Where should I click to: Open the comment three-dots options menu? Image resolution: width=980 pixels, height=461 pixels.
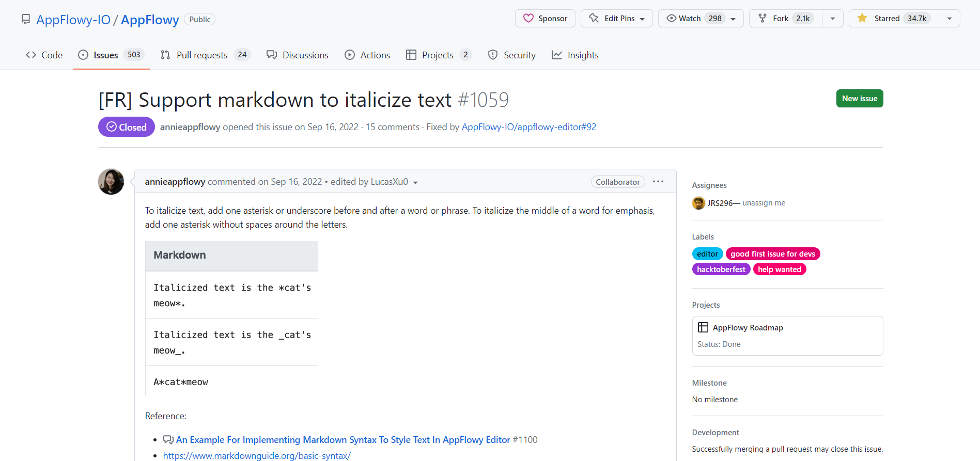tap(658, 182)
